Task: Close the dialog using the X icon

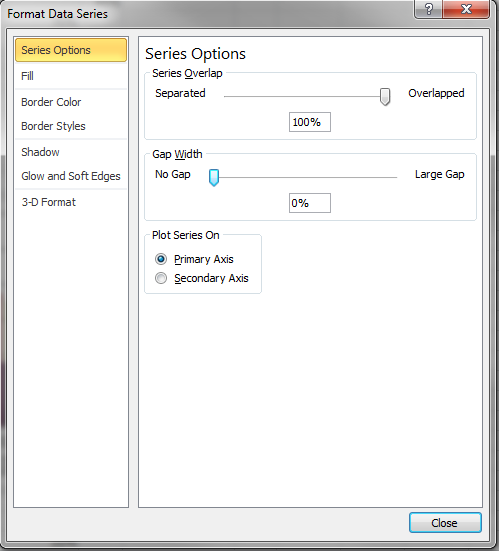Action: (466, 9)
